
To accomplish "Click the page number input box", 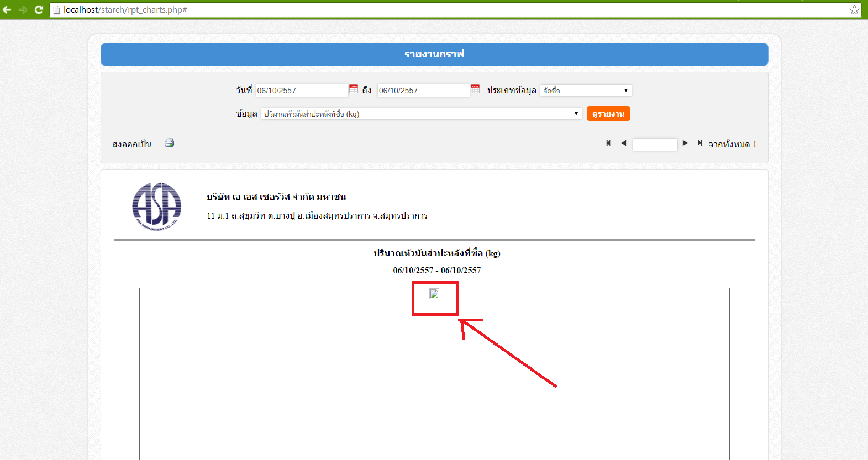I will (x=655, y=144).
